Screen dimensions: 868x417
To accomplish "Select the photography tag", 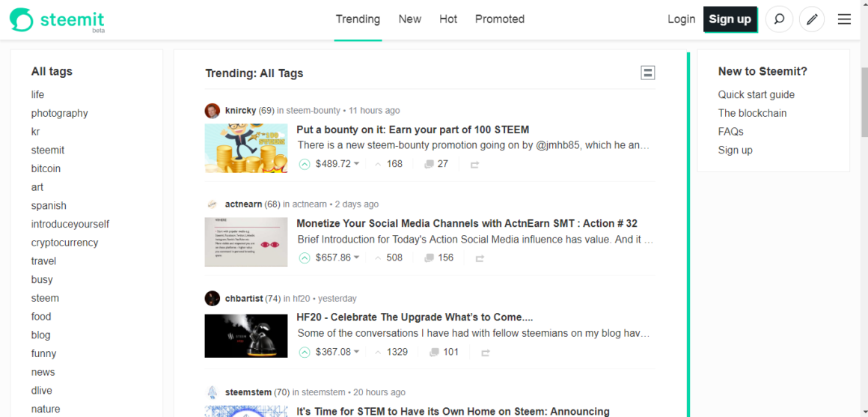I will click(x=59, y=113).
